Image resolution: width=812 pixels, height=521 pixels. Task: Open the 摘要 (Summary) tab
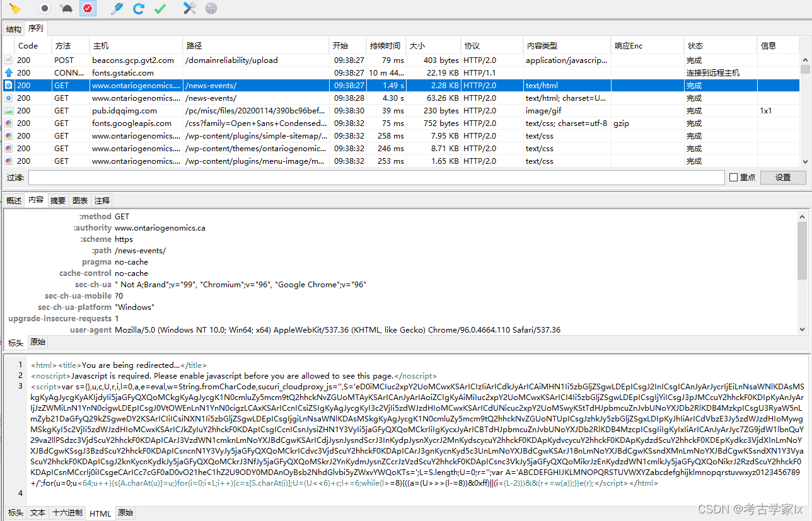coord(58,200)
